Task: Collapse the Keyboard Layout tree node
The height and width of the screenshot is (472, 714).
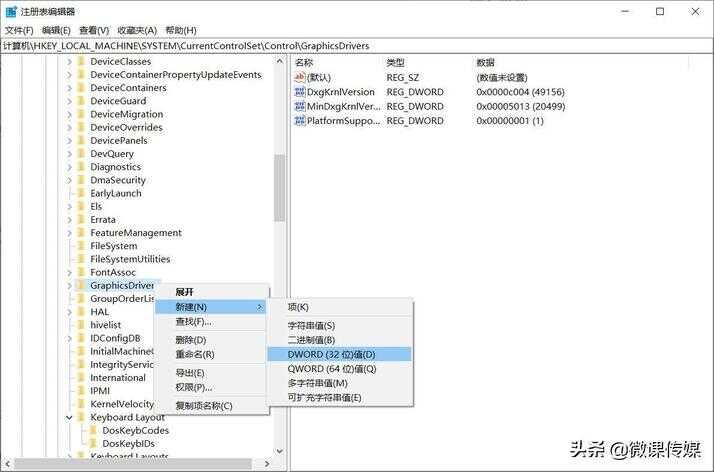Action: (x=69, y=417)
